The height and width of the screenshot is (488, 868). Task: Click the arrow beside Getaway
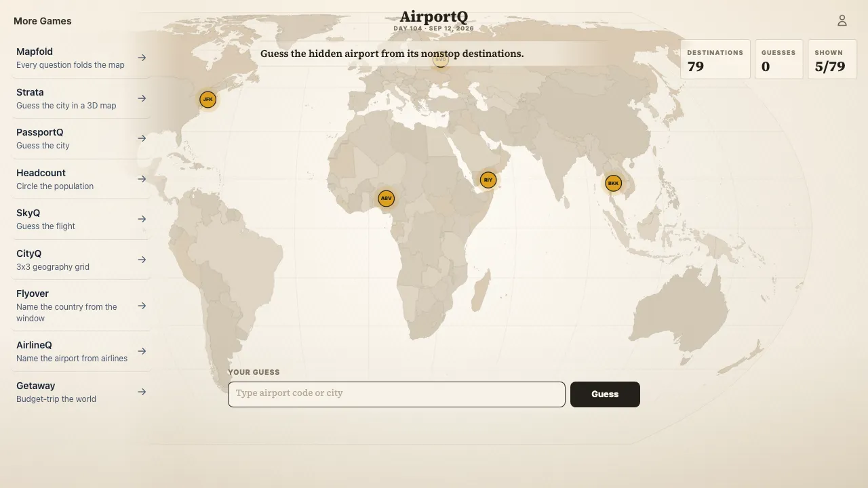coord(142,392)
